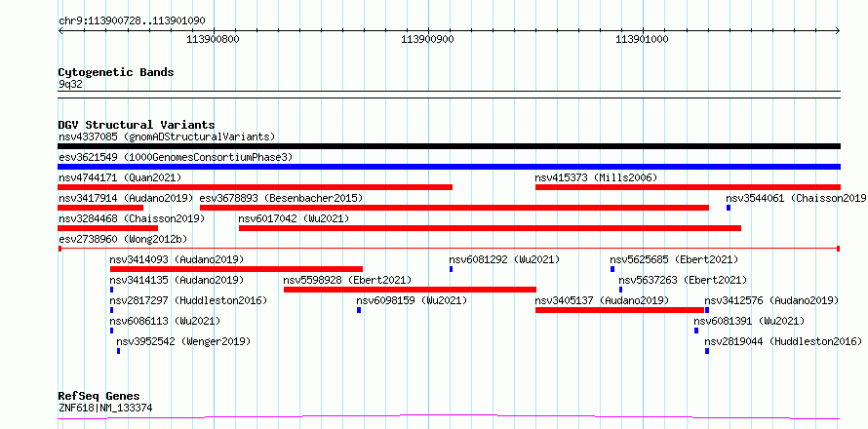
Task: Open the nsv5598928 (Ebert2021) label
Action: click(347, 280)
